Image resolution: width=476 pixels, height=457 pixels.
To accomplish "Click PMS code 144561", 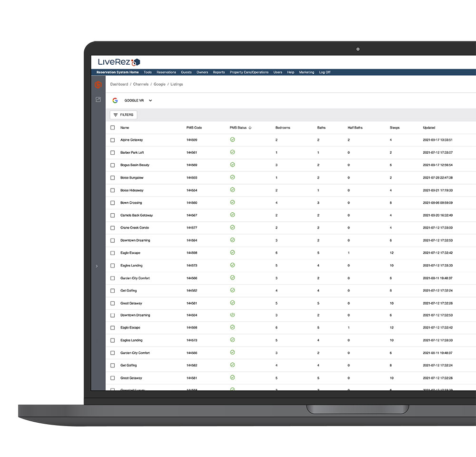I will pos(191,153).
